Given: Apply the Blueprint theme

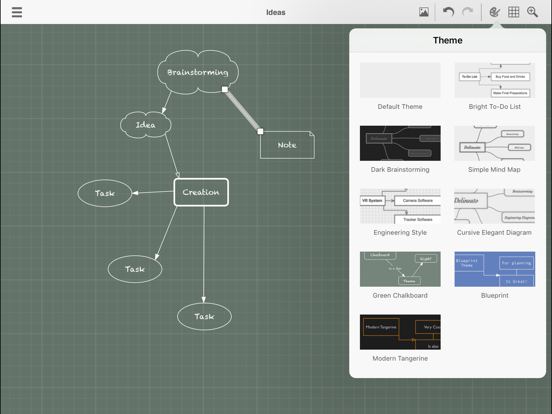Looking at the screenshot, I should tap(495, 269).
